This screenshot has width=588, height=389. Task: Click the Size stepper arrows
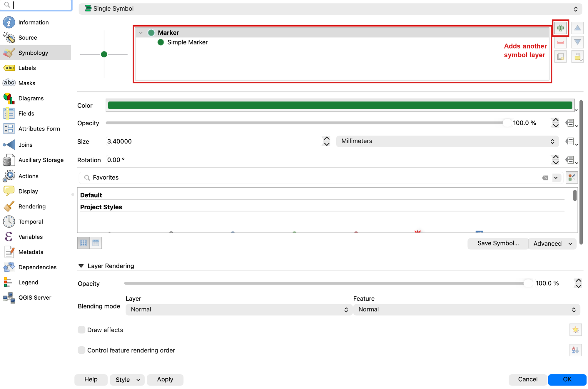point(326,141)
